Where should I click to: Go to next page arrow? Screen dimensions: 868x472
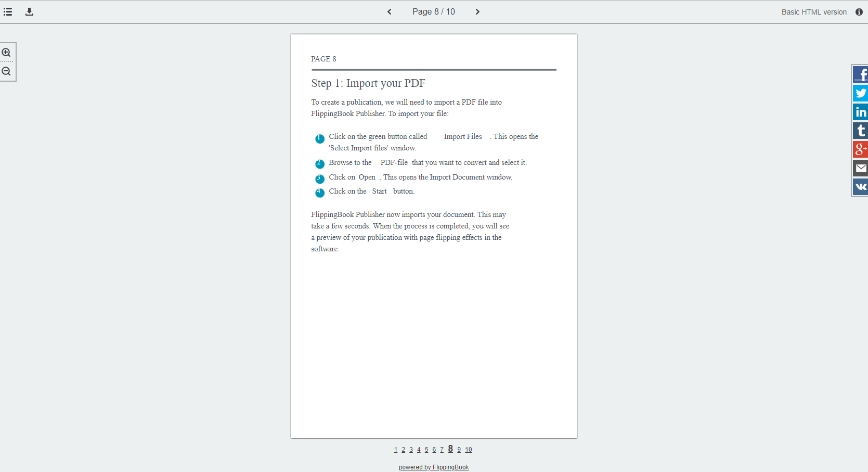pos(477,11)
